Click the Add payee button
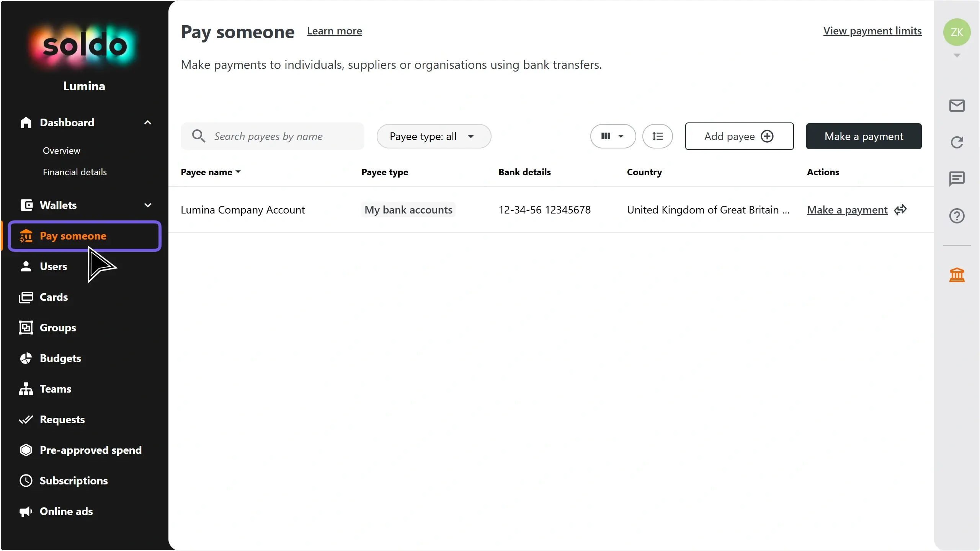The width and height of the screenshot is (980, 551). [x=739, y=136]
